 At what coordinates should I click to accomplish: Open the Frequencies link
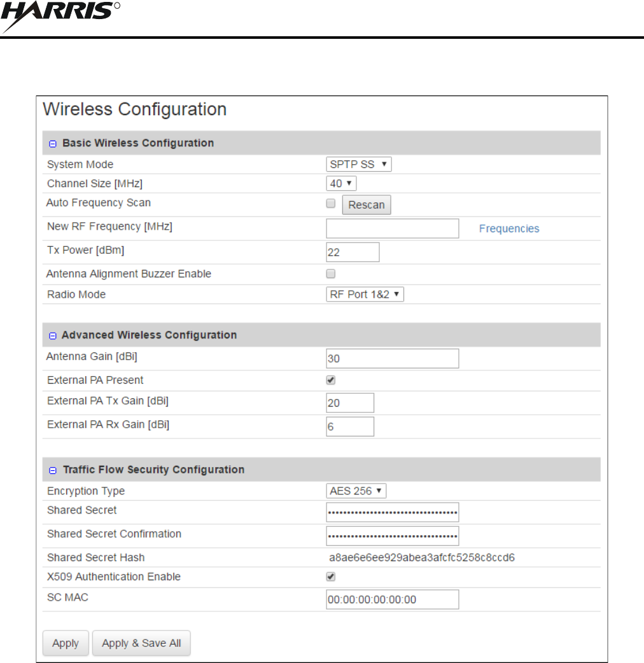click(x=509, y=228)
